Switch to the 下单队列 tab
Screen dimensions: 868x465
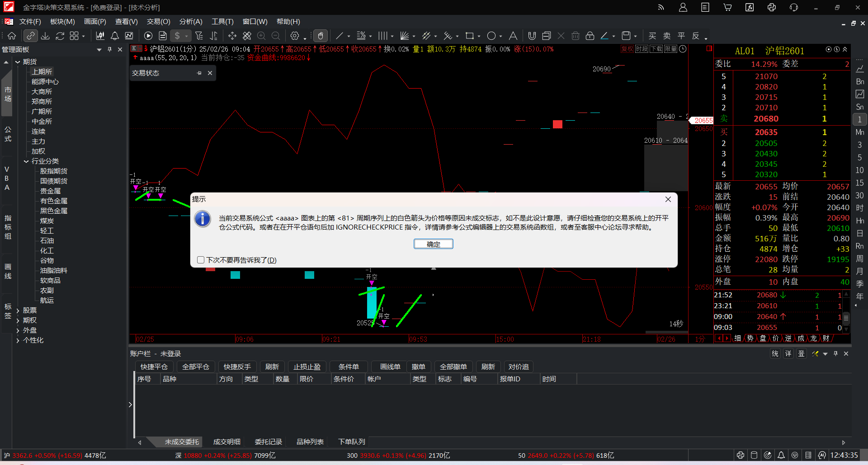coord(352,442)
